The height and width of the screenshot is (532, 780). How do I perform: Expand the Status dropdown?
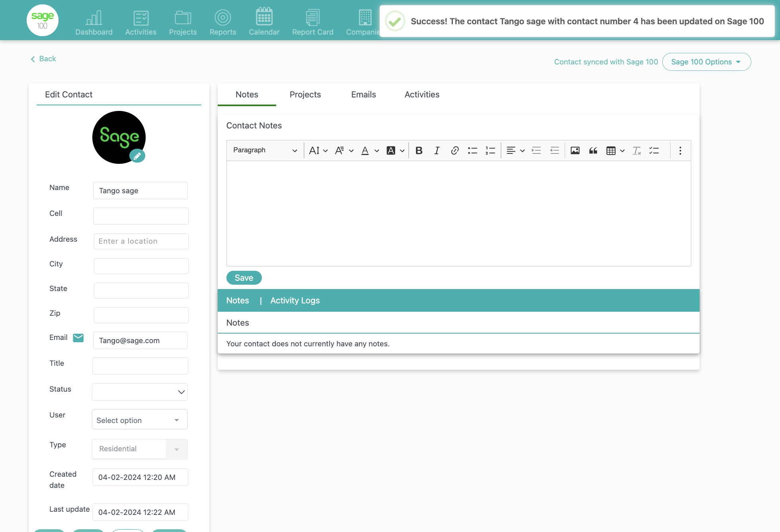tap(140, 392)
